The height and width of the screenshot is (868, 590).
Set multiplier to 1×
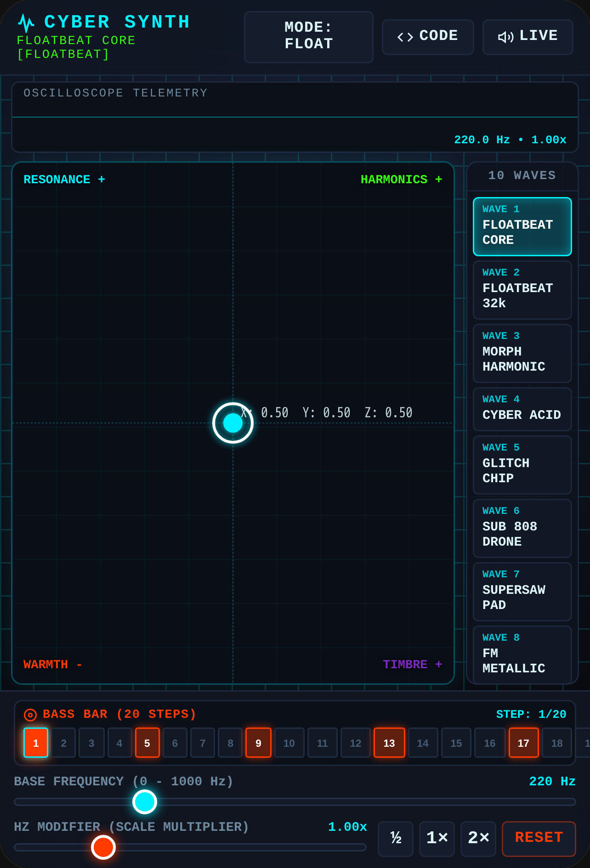click(437, 839)
